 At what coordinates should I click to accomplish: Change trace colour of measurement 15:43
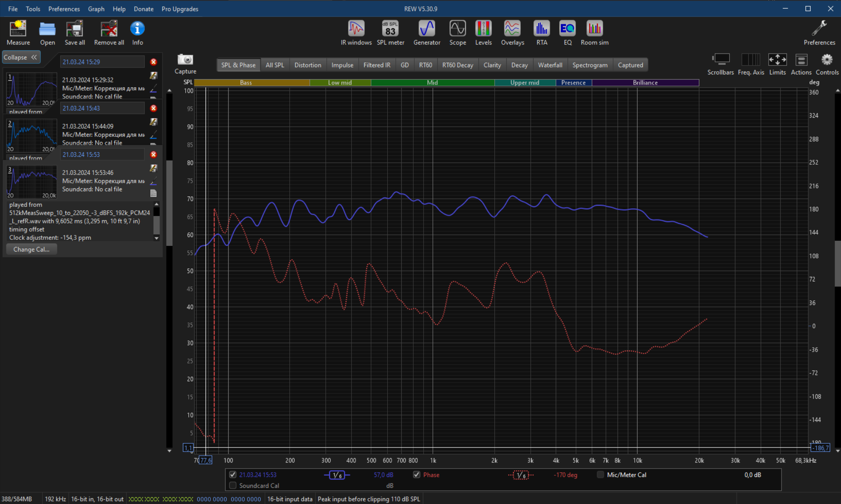coord(153,134)
